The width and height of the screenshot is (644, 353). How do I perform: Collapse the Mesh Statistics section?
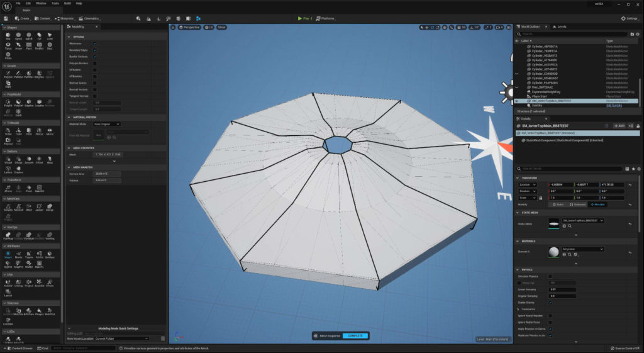coord(69,148)
